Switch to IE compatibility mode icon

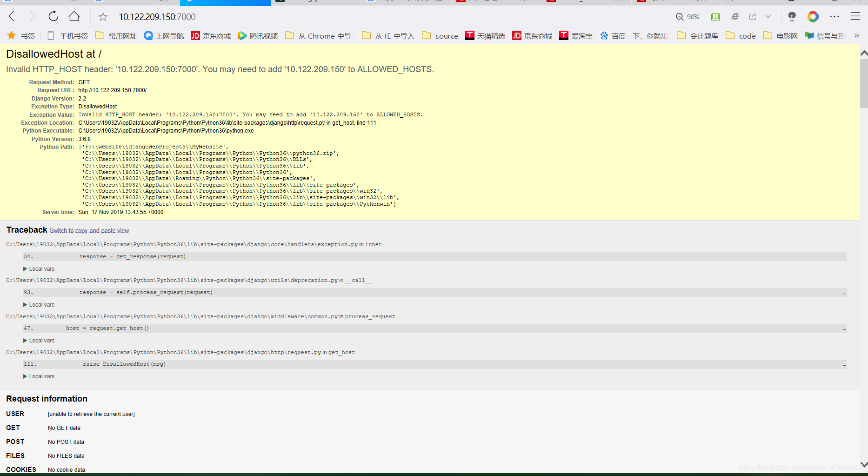(x=735, y=17)
